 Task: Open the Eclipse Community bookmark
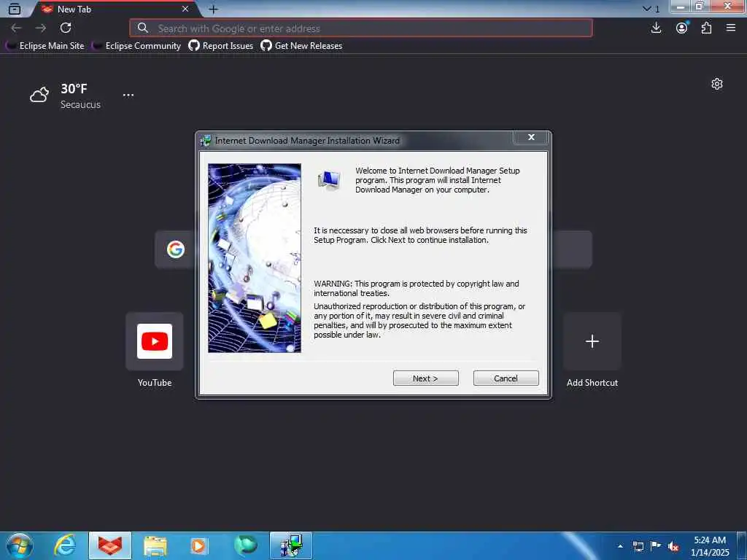coord(136,46)
